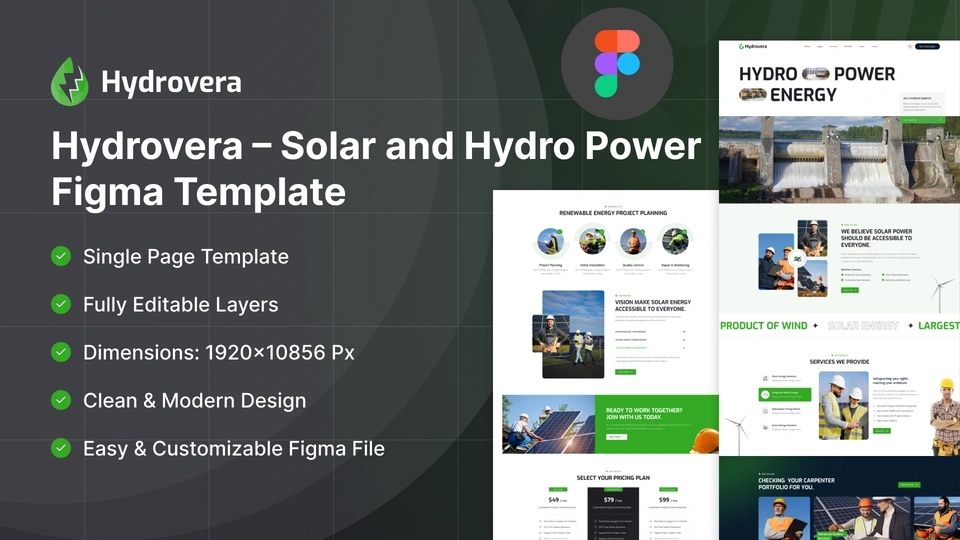Click the pill-shaped image between HYDRO and POWER
The width and height of the screenshot is (960, 540).
[816, 74]
